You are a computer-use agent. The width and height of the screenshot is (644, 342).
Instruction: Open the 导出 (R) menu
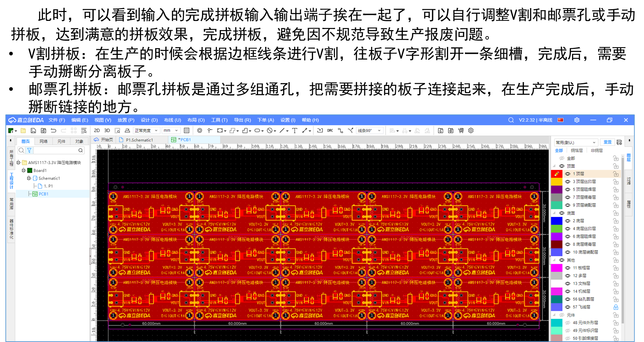click(242, 120)
